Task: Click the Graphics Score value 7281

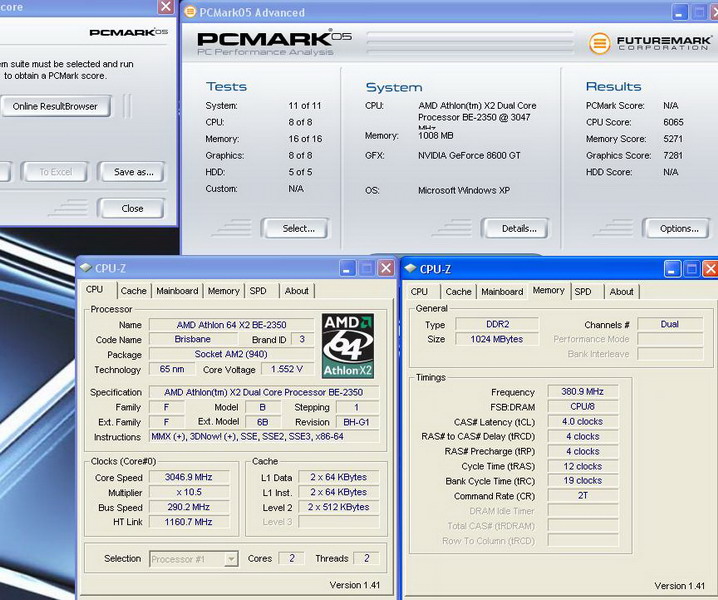Action: point(673,156)
